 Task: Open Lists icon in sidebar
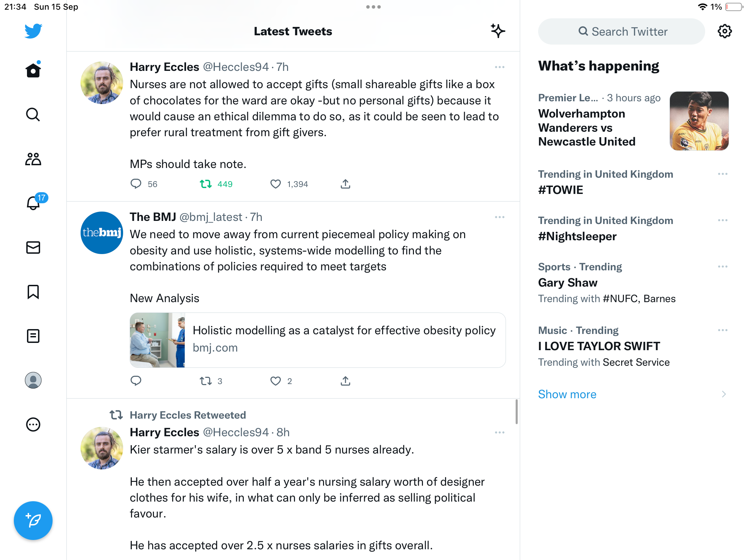coord(33,336)
